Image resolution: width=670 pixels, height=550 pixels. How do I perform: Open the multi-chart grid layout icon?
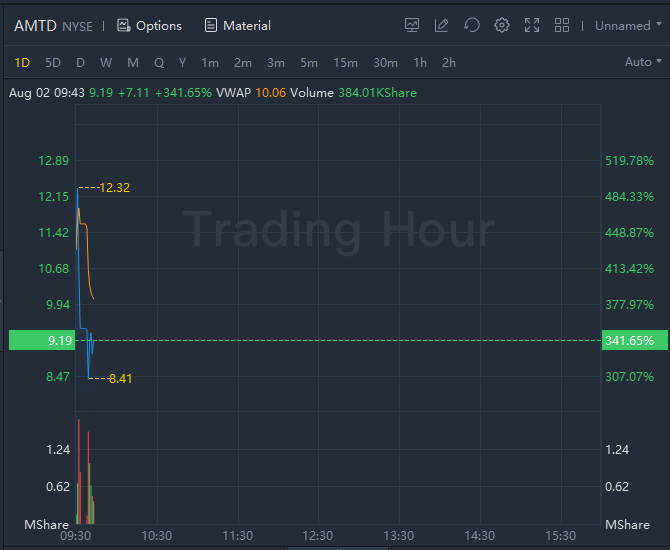(561, 25)
